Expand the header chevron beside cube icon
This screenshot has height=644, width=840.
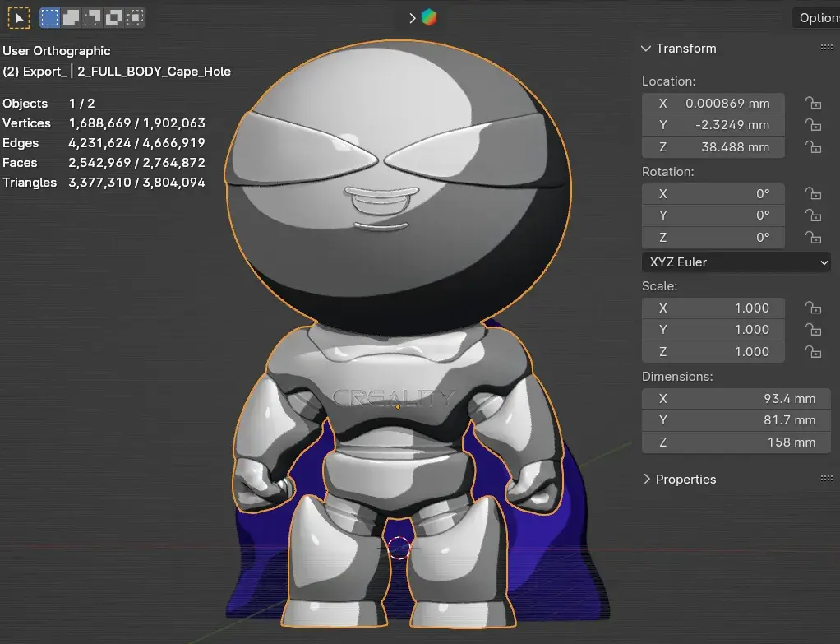click(412, 17)
